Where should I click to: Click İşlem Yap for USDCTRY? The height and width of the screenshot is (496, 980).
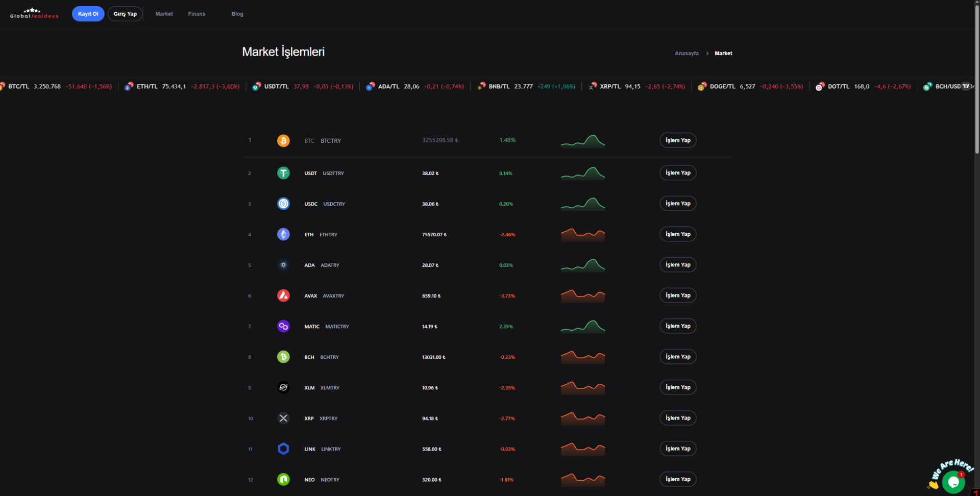(x=678, y=204)
